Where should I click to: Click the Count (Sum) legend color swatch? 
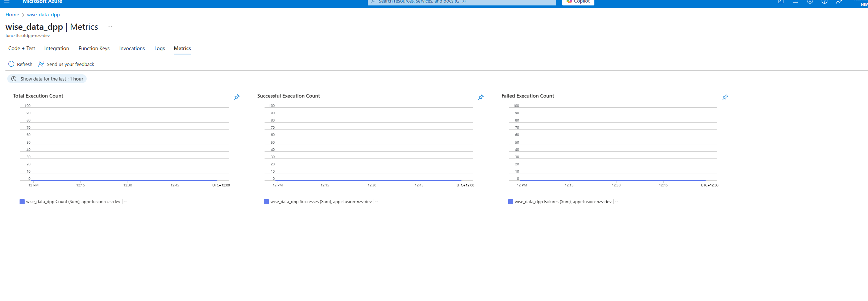[x=22, y=202]
